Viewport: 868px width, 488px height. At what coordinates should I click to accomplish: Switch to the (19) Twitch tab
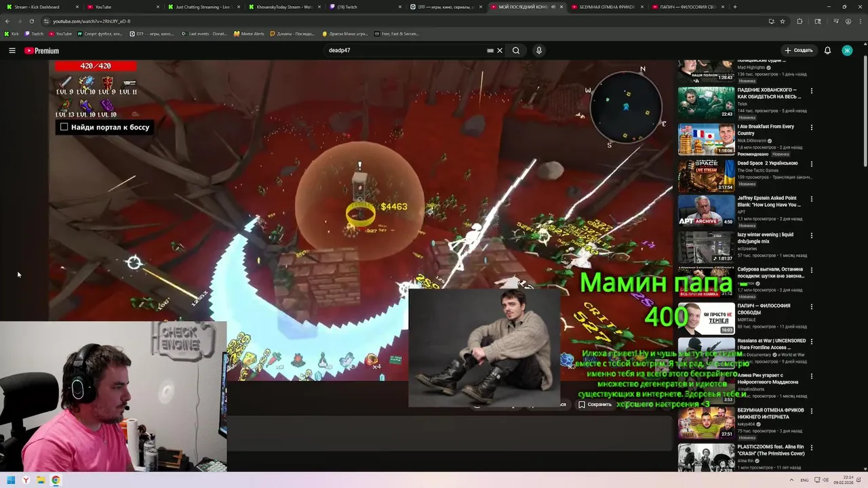[364, 7]
